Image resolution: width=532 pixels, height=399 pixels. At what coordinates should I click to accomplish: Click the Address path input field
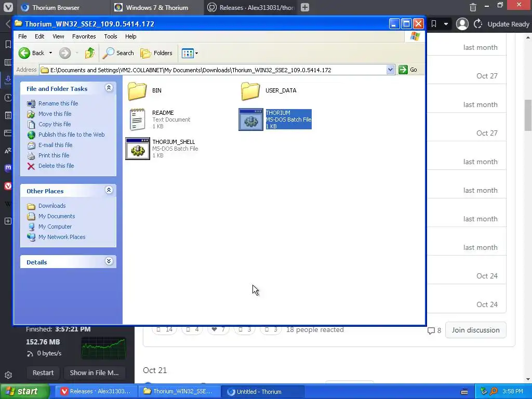(x=213, y=70)
